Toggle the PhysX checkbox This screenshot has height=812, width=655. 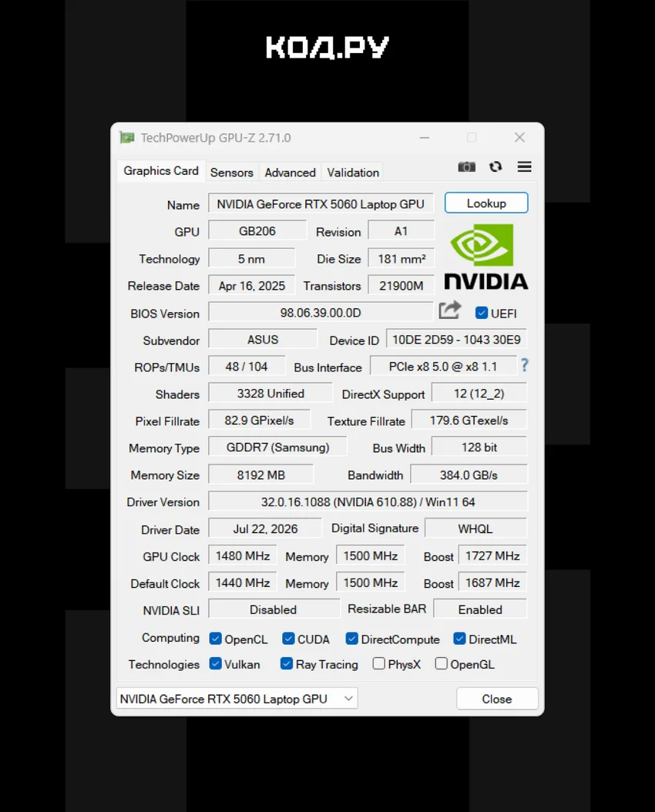tap(379, 664)
